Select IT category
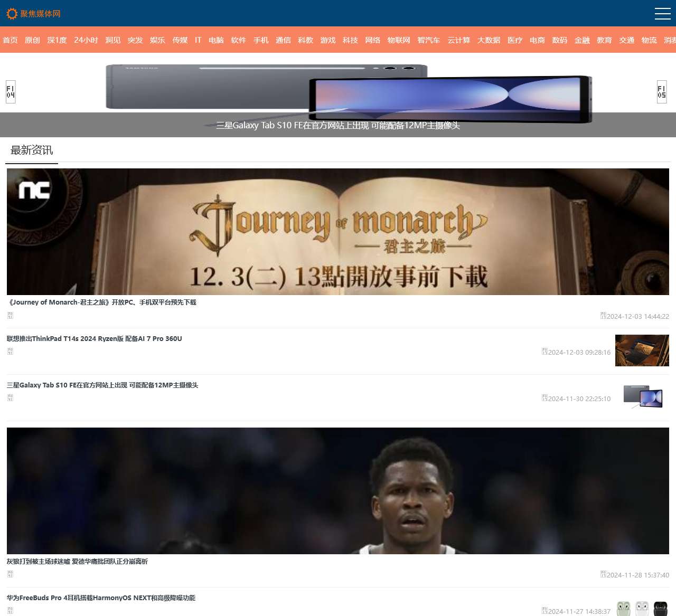676x616 pixels. pyautogui.click(x=198, y=40)
